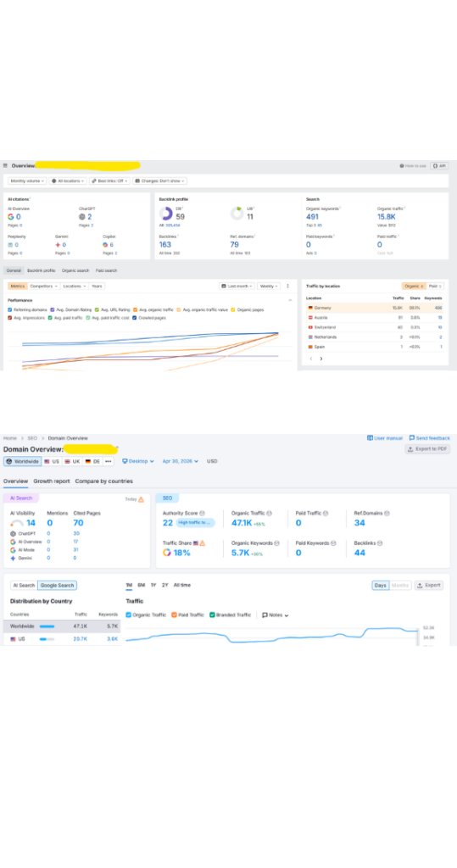Screen dimensions: 457x868
Task: Select Organic in Traffic by location
Action: click(414, 287)
